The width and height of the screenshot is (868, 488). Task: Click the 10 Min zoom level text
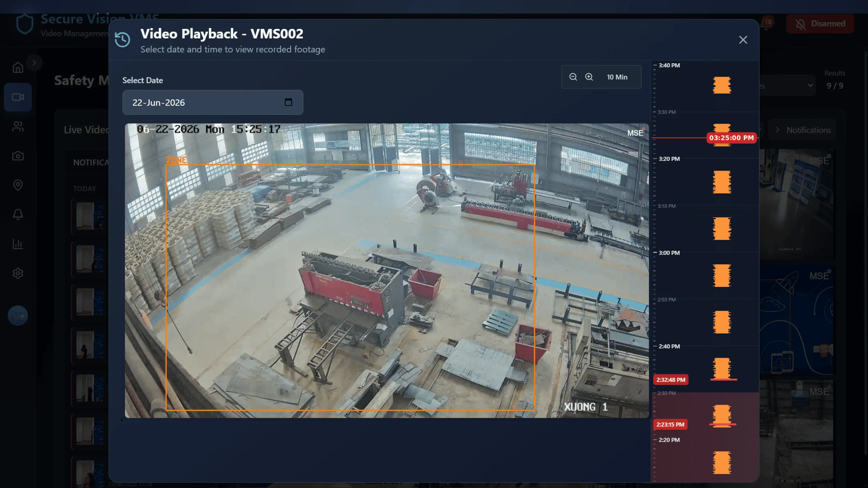[x=617, y=77]
